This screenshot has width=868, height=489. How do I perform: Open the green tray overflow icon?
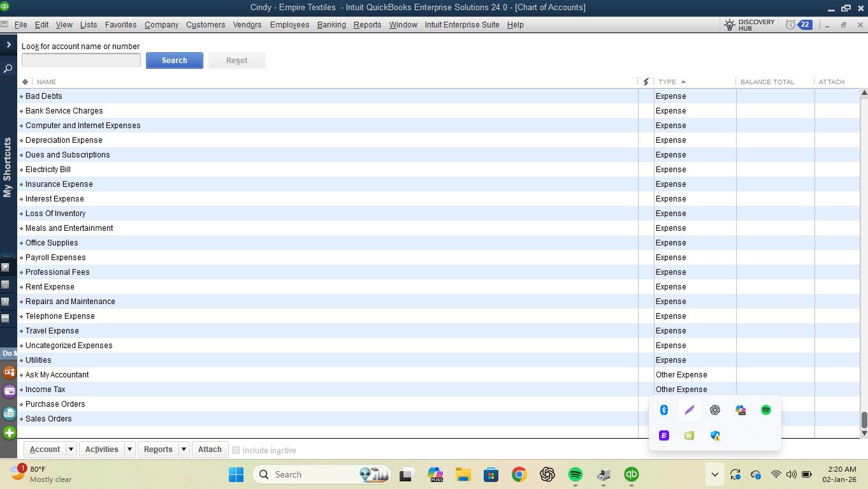point(689,435)
